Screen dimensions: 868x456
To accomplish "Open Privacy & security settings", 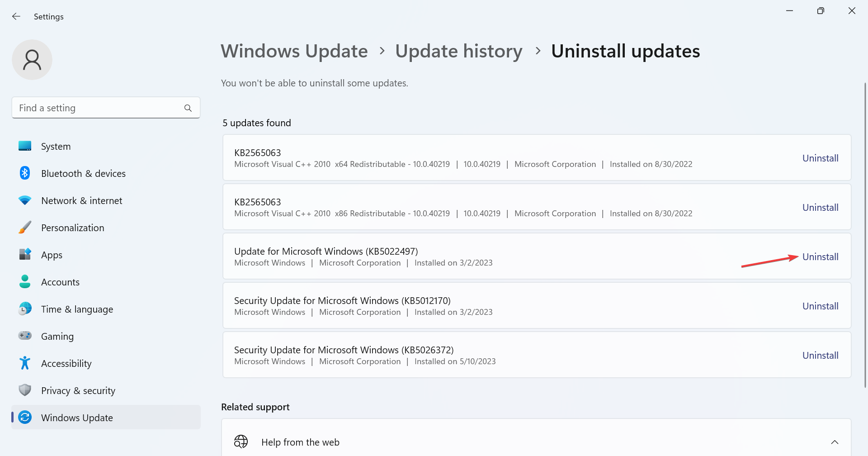I will pyautogui.click(x=78, y=391).
